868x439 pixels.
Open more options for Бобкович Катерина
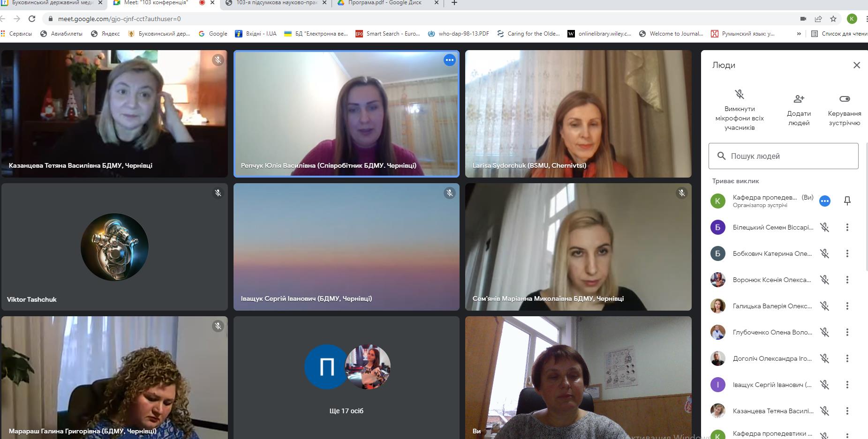pyautogui.click(x=847, y=253)
